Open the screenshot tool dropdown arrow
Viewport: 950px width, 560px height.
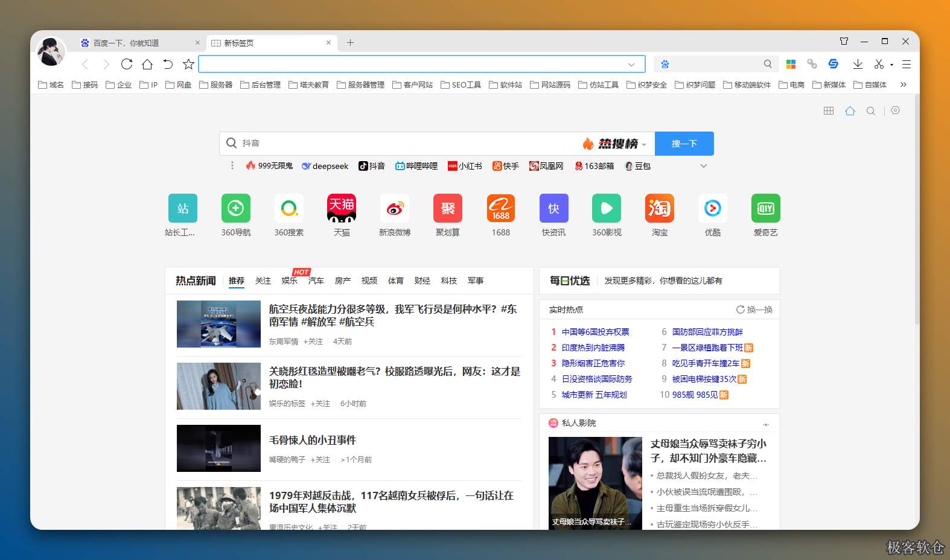891,65
